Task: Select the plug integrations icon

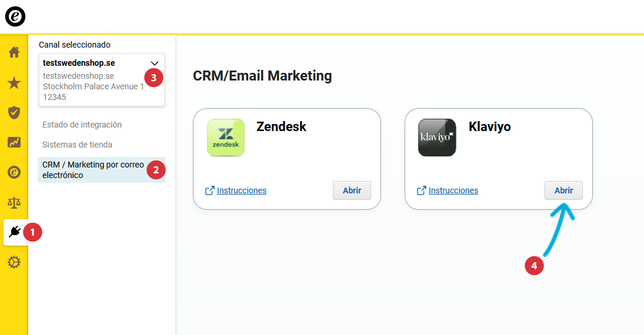Action: click(15, 232)
